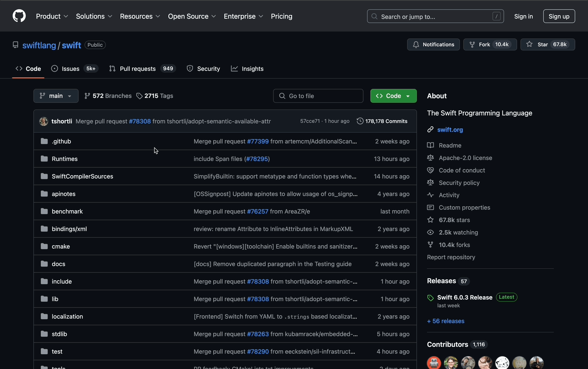Click the folder icon beside docs
Image resolution: width=588 pixels, height=369 pixels.
[x=44, y=264]
